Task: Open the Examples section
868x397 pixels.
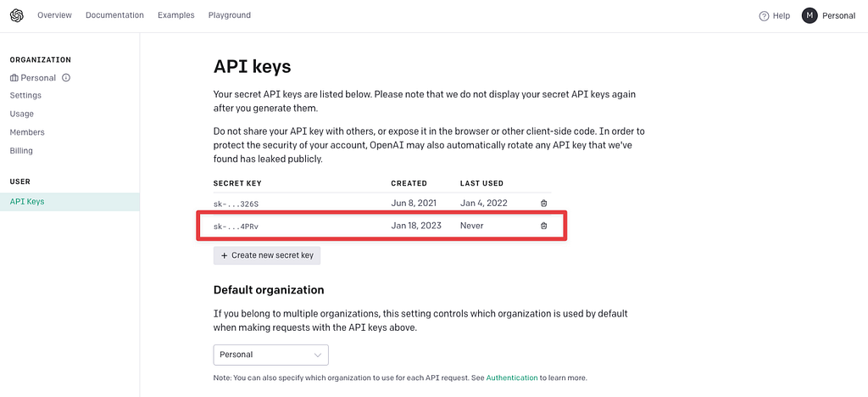Action: 176,15
